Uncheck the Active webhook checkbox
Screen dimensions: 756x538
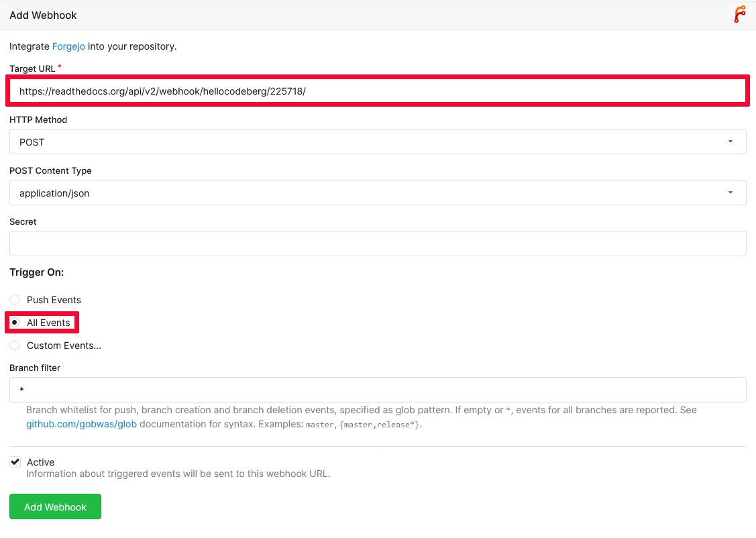(x=15, y=461)
